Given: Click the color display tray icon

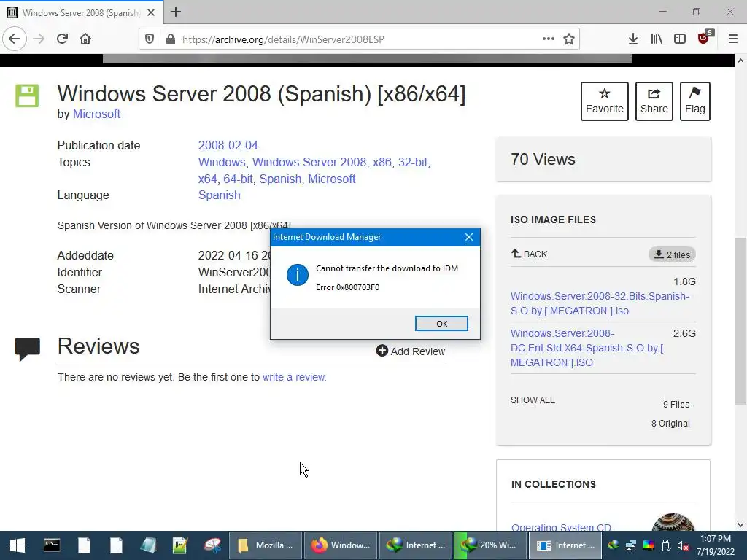Looking at the screenshot, I should pyautogui.click(x=649, y=545).
